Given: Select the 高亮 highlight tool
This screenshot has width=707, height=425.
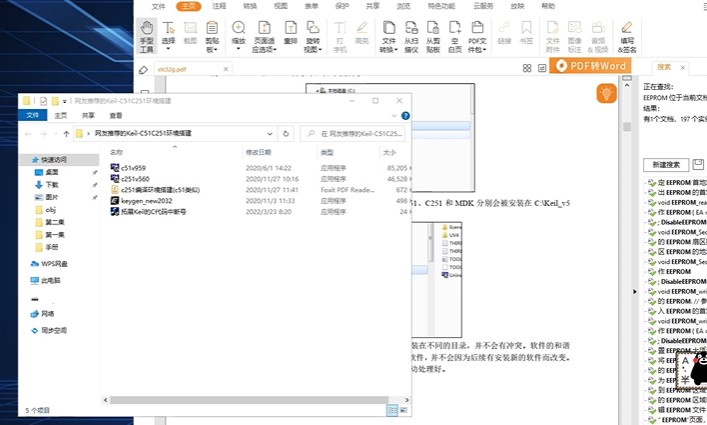Looking at the screenshot, I should (x=362, y=32).
